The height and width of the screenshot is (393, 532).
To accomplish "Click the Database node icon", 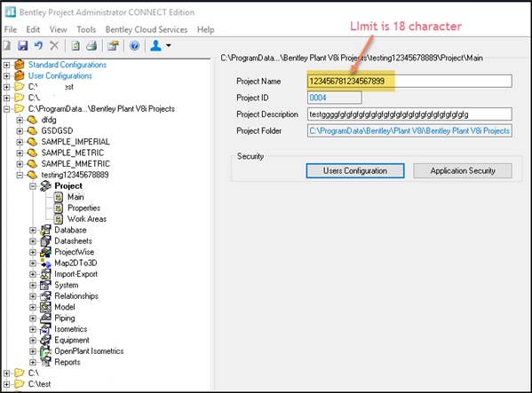I will click(x=45, y=230).
